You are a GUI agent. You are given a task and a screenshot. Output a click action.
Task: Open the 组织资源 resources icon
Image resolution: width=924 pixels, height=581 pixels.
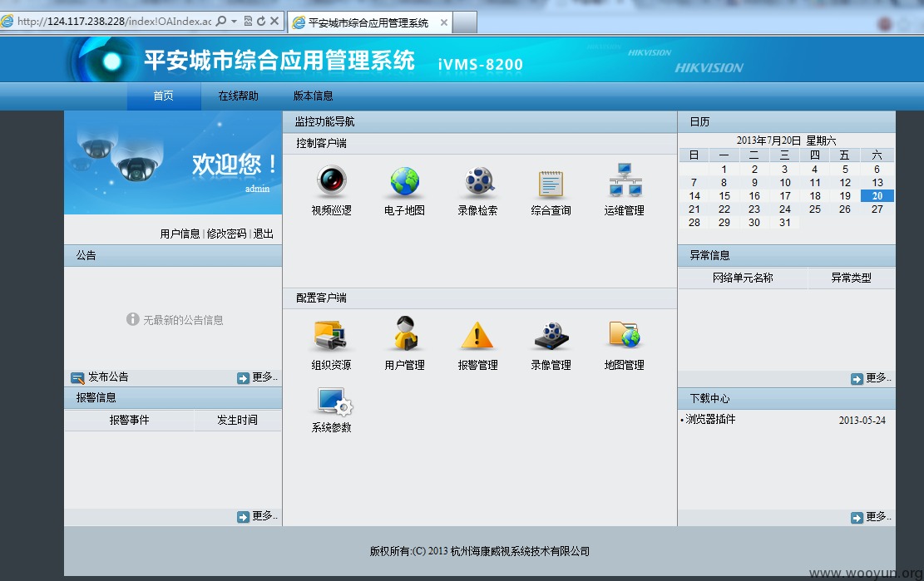pos(330,335)
